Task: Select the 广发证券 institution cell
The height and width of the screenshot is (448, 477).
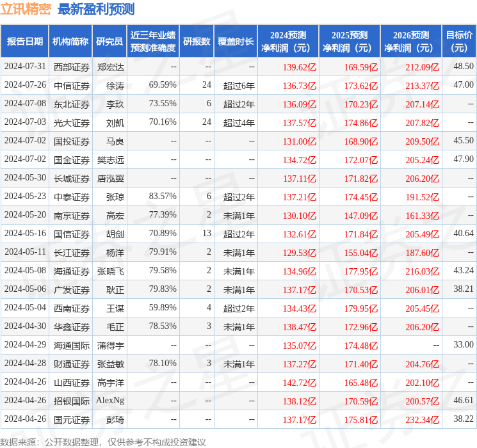Action: pyautogui.click(x=72, y=289)
